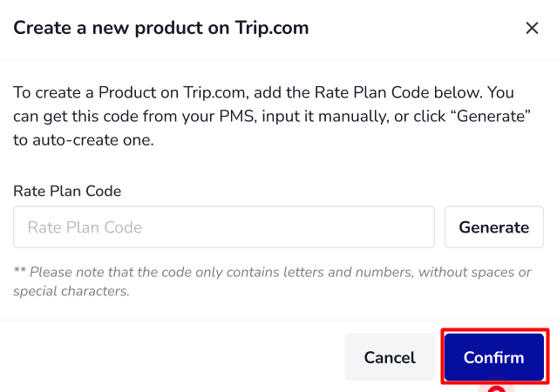
Task: Click the Generate button
Action: [493, 227]
